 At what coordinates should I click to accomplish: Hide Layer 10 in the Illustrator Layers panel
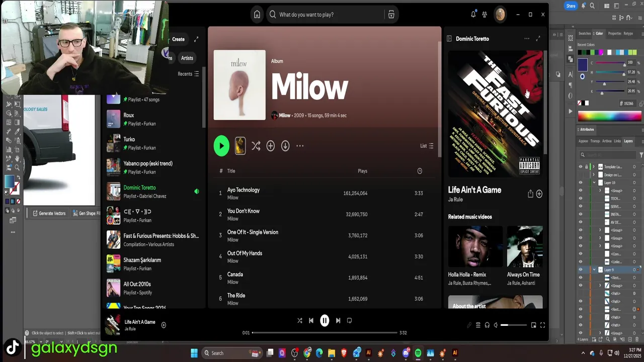pyautogui.click(x=581, y=183)
